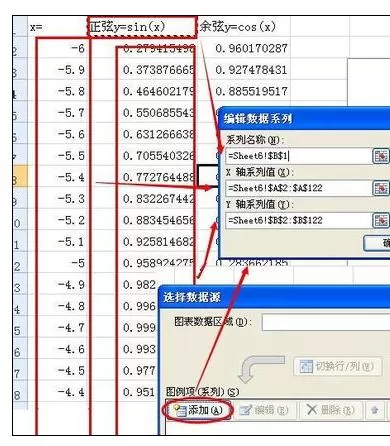Click the Y axis values field =Sheet6!$B$2:$B$122
Screen dimensions: 390x446
298,220
